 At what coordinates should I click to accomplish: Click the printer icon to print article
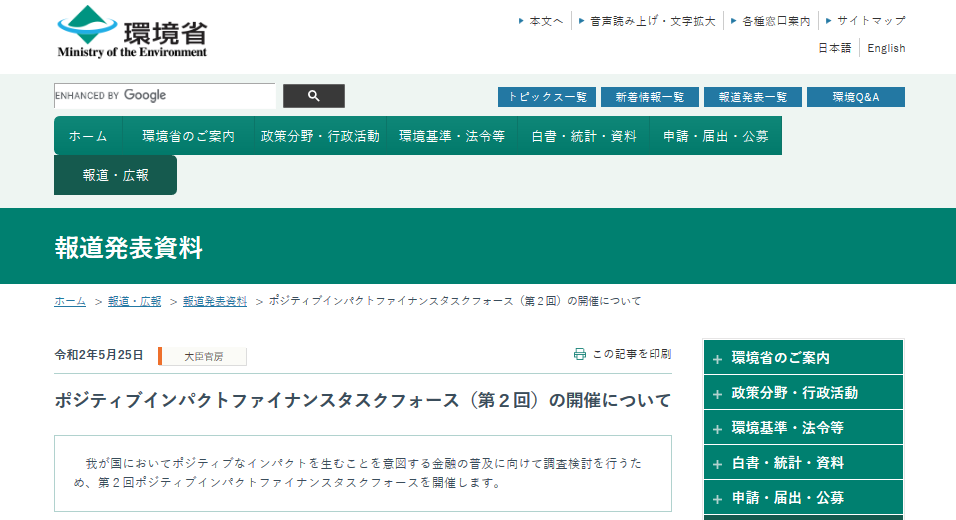point(580,354)
